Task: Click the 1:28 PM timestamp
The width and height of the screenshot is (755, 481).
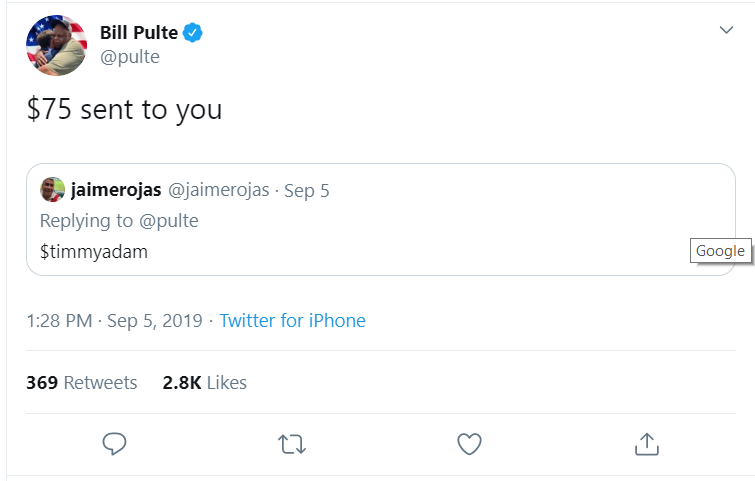Action: click(60, 321)
